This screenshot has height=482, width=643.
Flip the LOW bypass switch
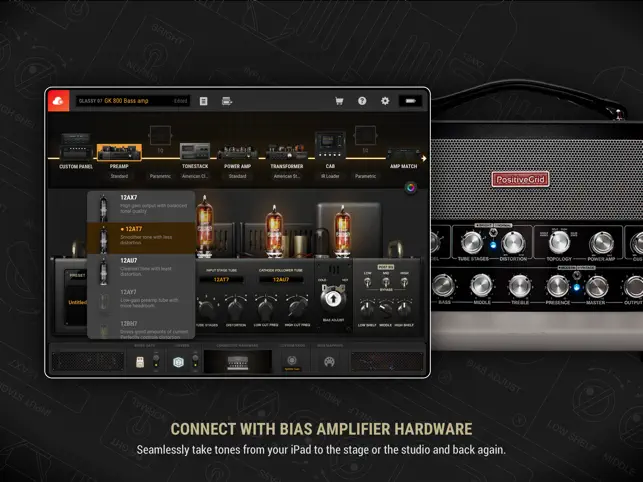click(367, 282)
